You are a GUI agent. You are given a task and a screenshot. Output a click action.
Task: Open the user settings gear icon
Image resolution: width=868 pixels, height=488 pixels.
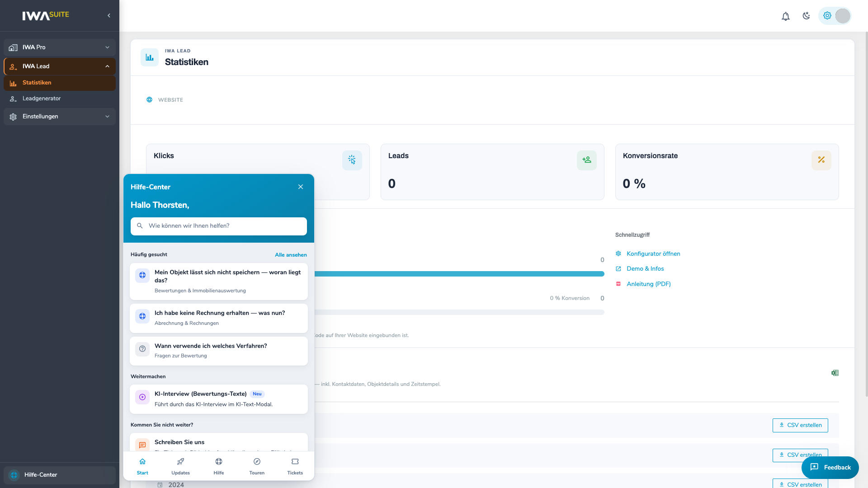click(x=827, y=16)
